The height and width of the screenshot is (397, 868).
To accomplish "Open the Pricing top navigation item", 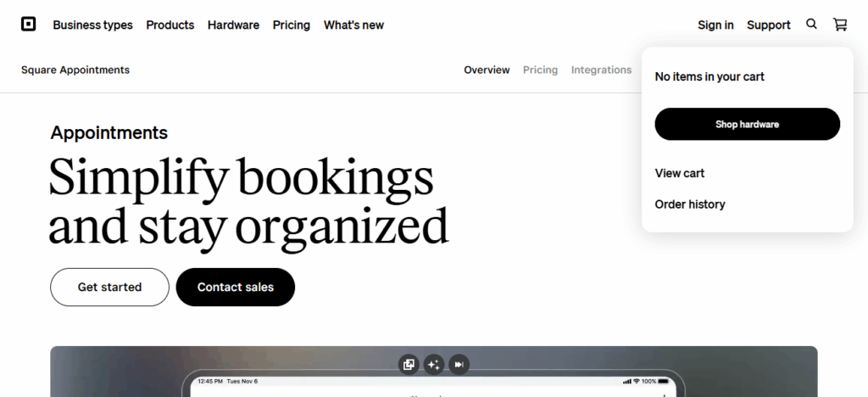I will pyautogui.click(x=291, y=25).
